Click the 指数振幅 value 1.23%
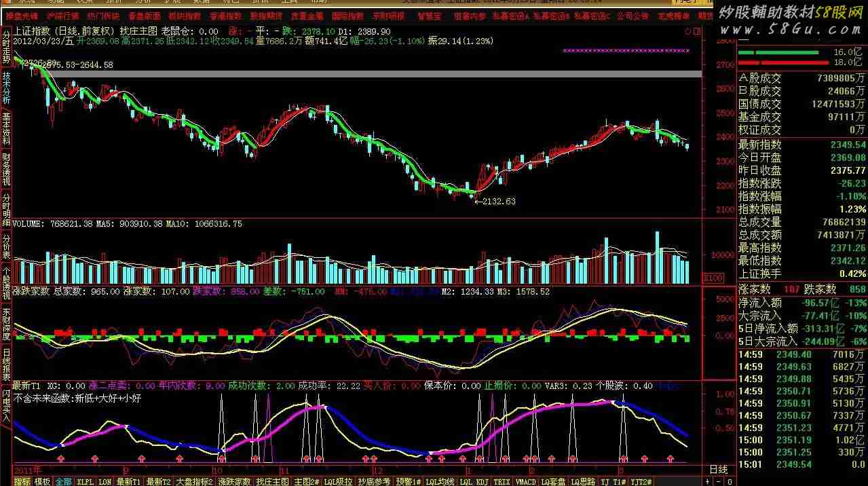Viewport: 868px width, 486px height. (852, 209)
